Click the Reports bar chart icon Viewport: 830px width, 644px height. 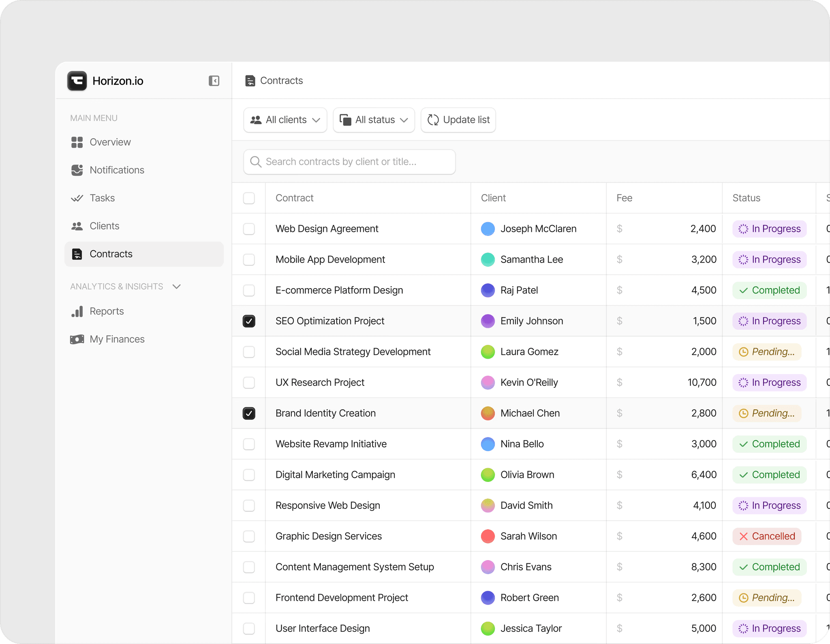tap(77, 311)
